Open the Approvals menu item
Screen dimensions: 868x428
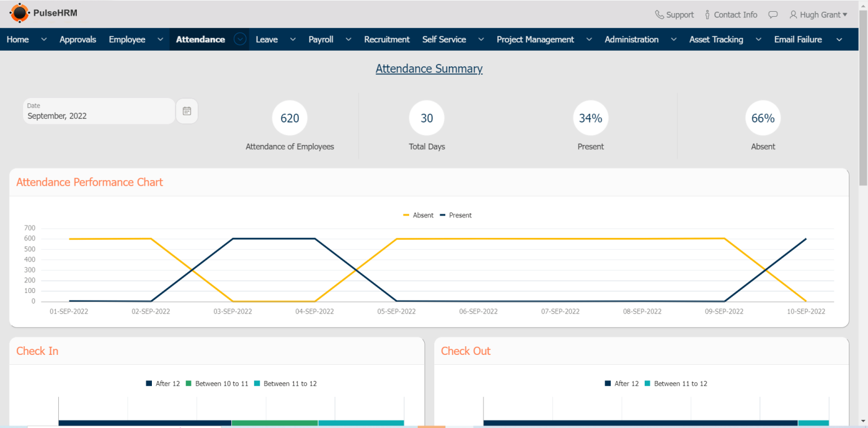point(77,40)
